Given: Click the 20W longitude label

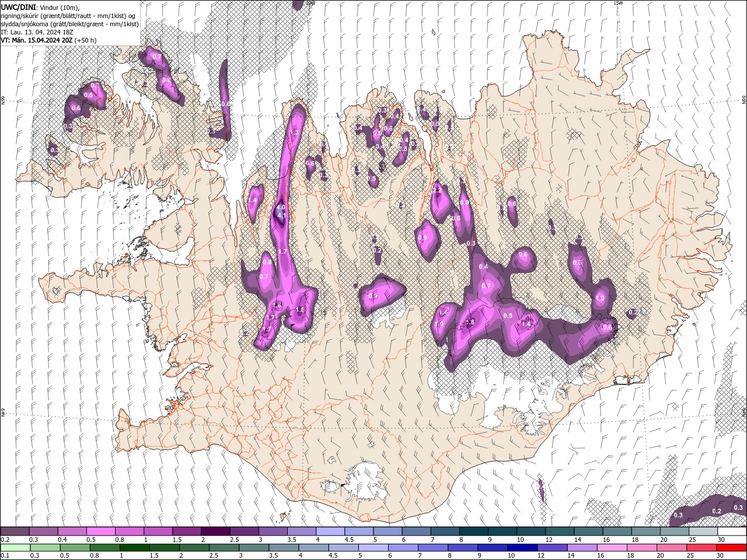Looking at the screenshot, I should 310,3.
